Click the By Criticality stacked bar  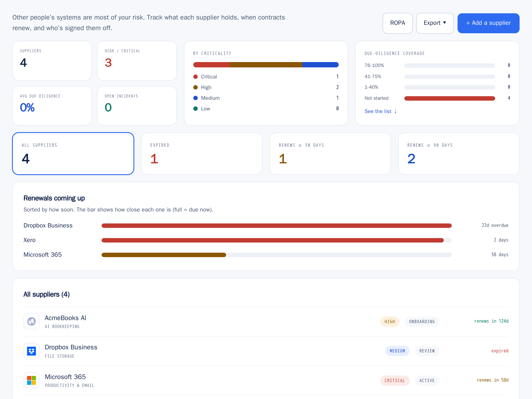(266, 65)
